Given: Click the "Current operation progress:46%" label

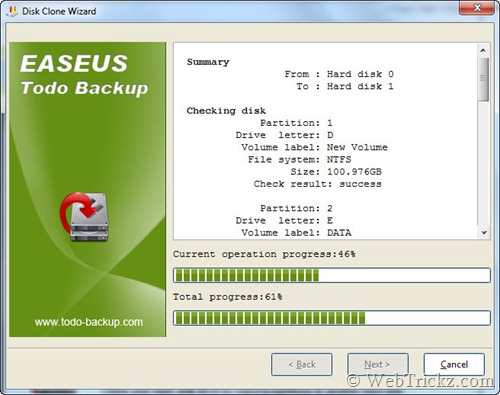Looking at the screenshot, I should pyautogui.click(x=264, y=254).
